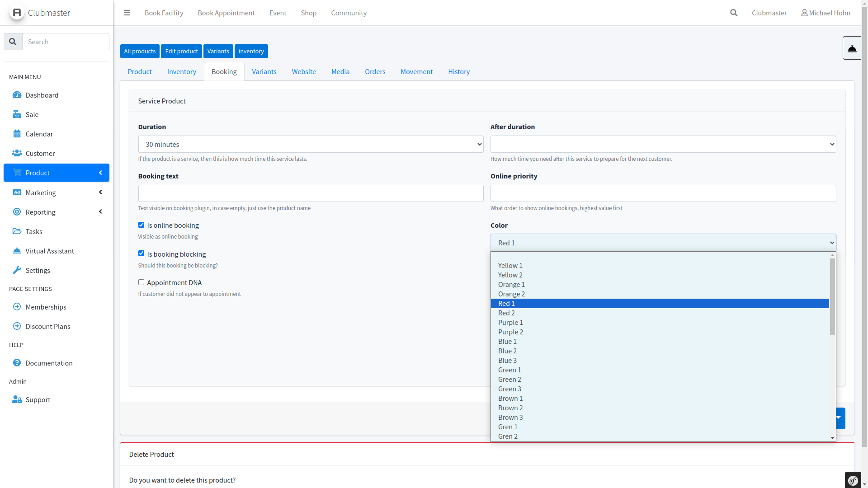Click the Settings wrench icon
Screen dimensions: 868x488
click(17, 270)
